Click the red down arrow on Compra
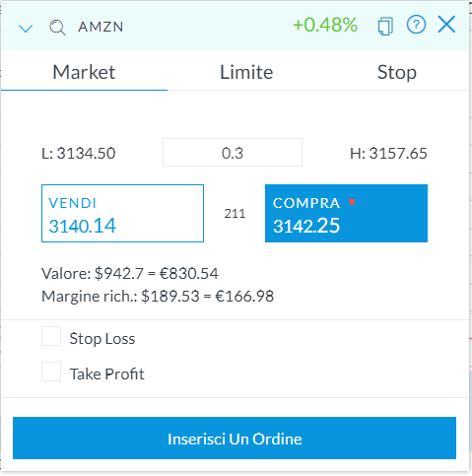The image size is (472, 476). point(352,202)
